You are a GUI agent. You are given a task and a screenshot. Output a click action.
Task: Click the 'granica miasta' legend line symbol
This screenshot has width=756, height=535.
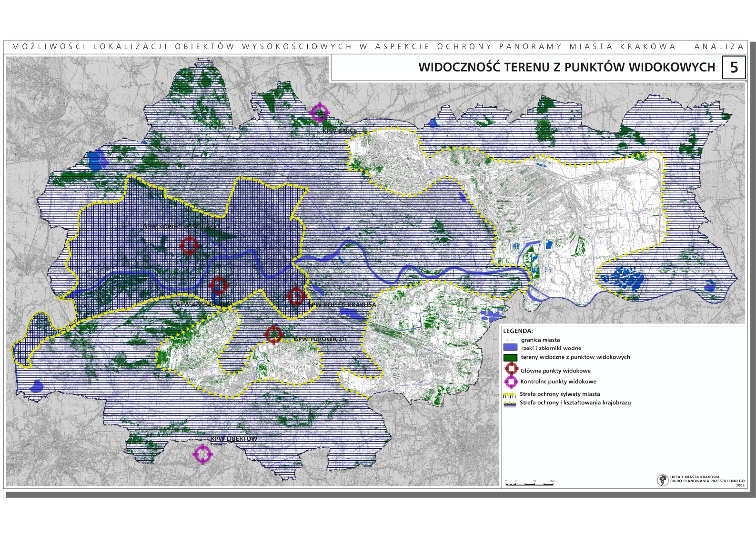[x=511, y=340]
